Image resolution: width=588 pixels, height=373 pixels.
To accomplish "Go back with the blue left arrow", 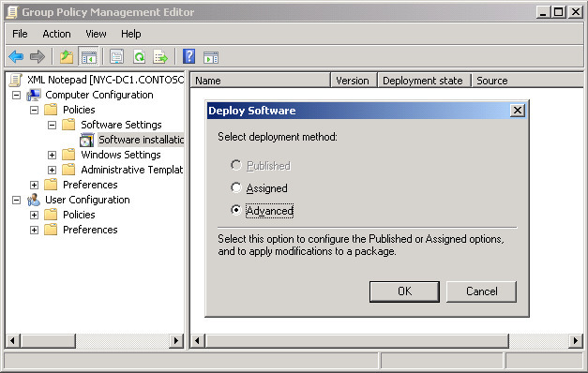I will click(16, 57).
